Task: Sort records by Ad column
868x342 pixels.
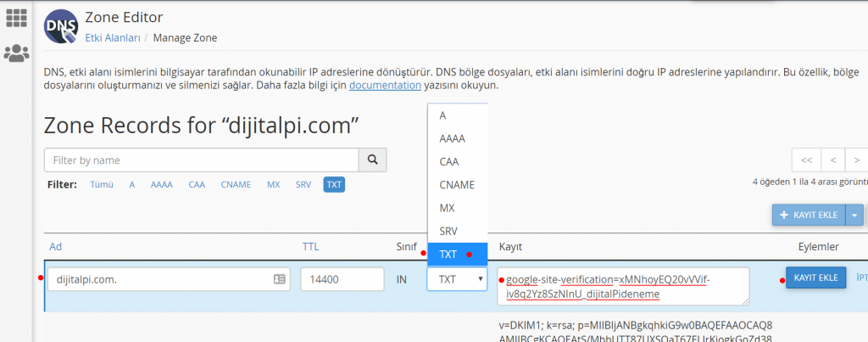Action: pyautogui.click(x=55, y=247)
